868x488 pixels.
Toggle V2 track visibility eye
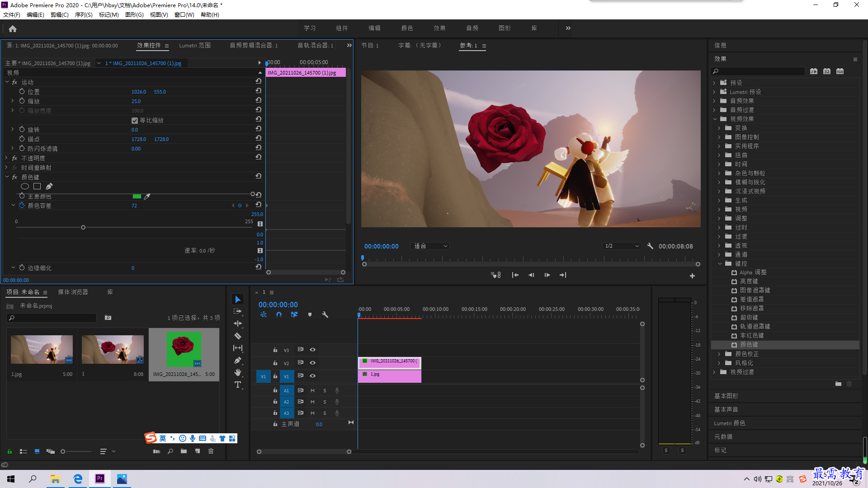[x=312, y=363]
